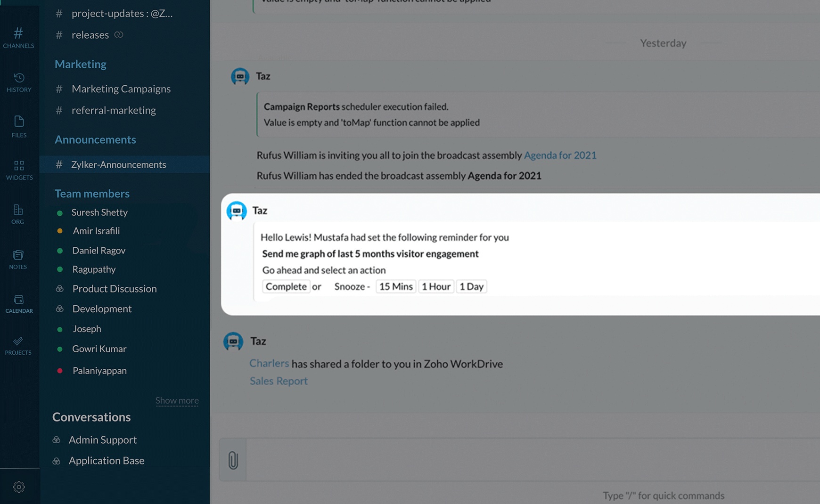
Task: Click the Marketing section heading
Action: (x=81, y=64)
